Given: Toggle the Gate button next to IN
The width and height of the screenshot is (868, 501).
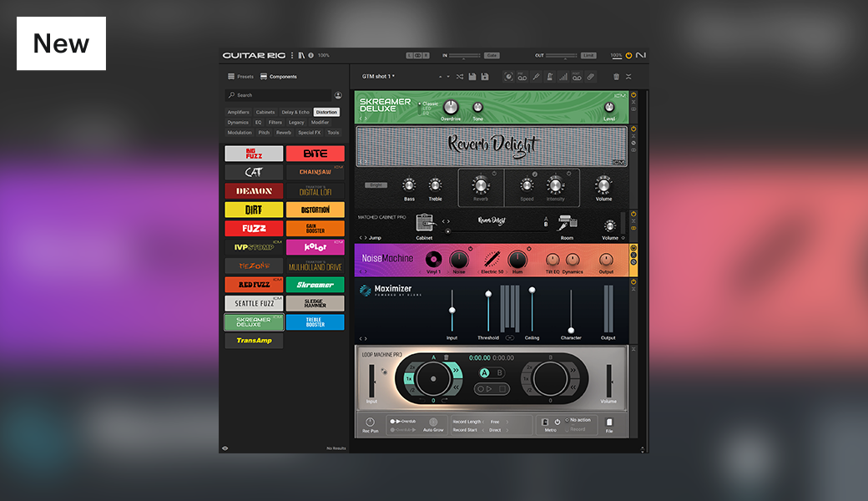Looking at the screenshot, I should 492,55.
